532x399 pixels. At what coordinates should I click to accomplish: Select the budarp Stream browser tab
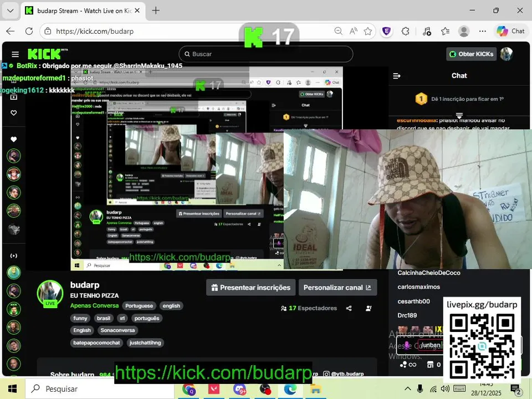coord(84,11)
